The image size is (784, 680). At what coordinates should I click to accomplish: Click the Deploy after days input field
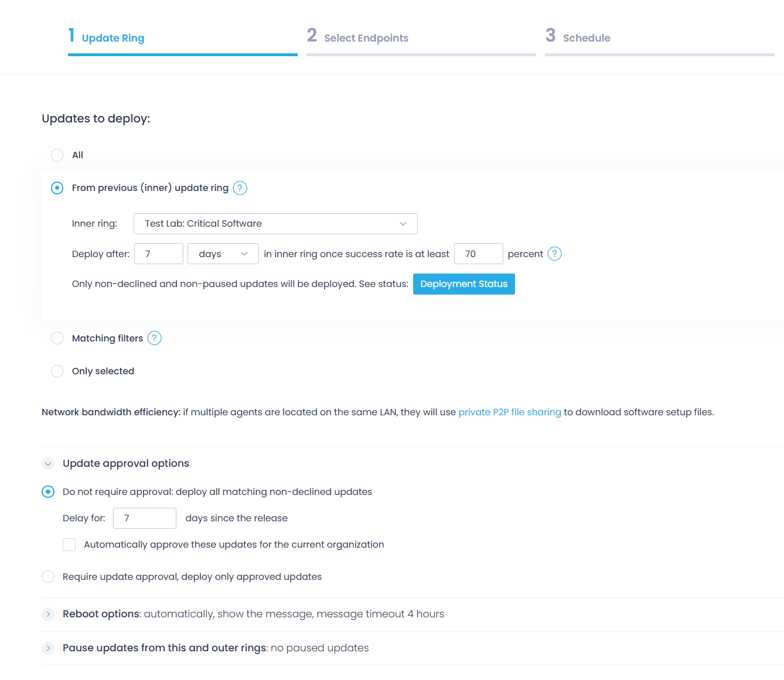pyautogui.click(x=158, y=254)
